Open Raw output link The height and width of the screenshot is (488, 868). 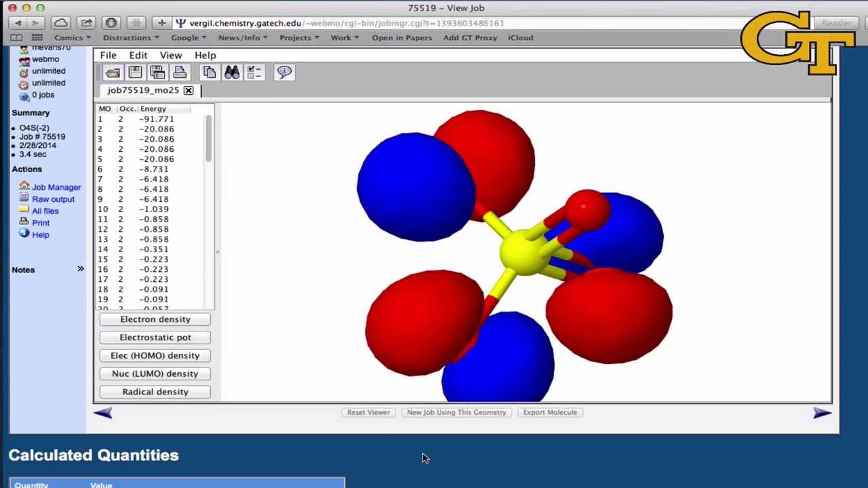tap(53, 199)
